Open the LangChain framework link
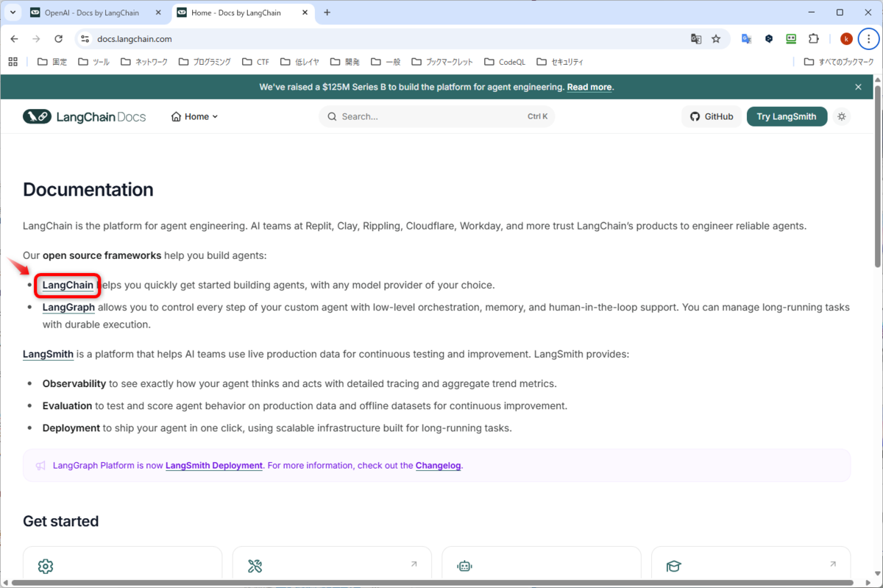The height and width of the screenshot is (588, 883). [68, 285]
